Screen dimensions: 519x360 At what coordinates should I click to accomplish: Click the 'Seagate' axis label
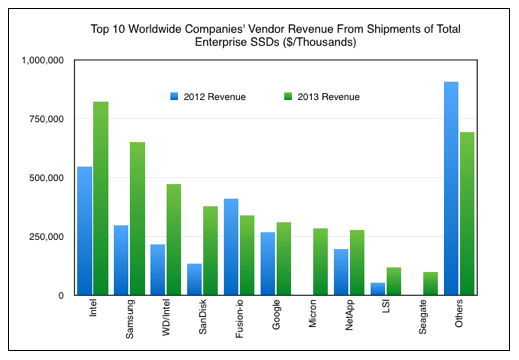coord(423,317)
